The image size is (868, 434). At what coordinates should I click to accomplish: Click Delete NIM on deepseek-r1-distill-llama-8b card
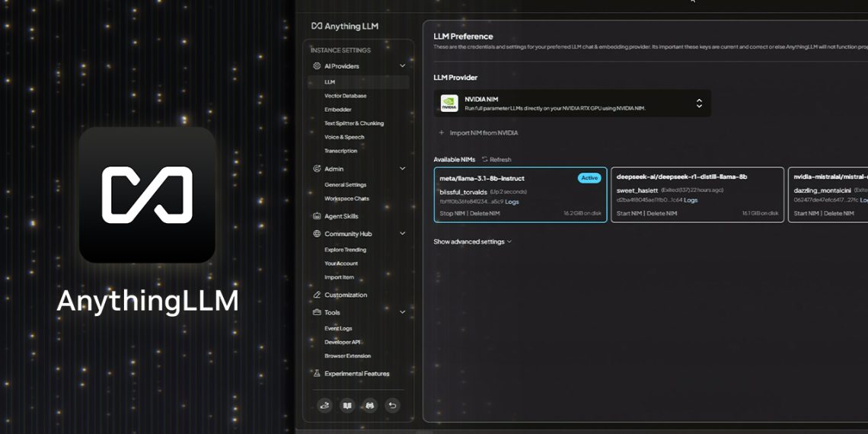click(x=662, y=213)
